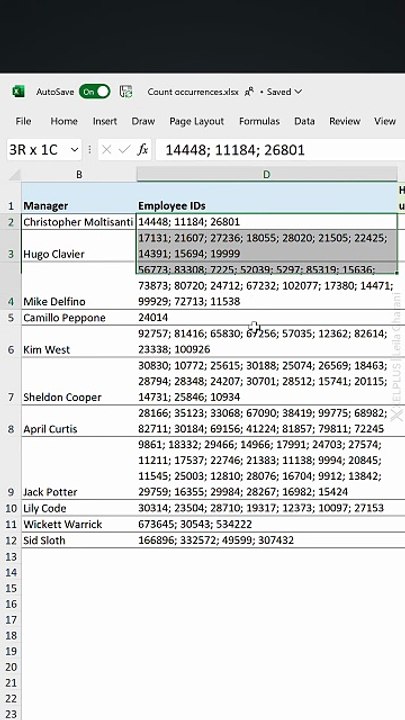Click the confirm entry checkmark icon

tap(124, 150)
